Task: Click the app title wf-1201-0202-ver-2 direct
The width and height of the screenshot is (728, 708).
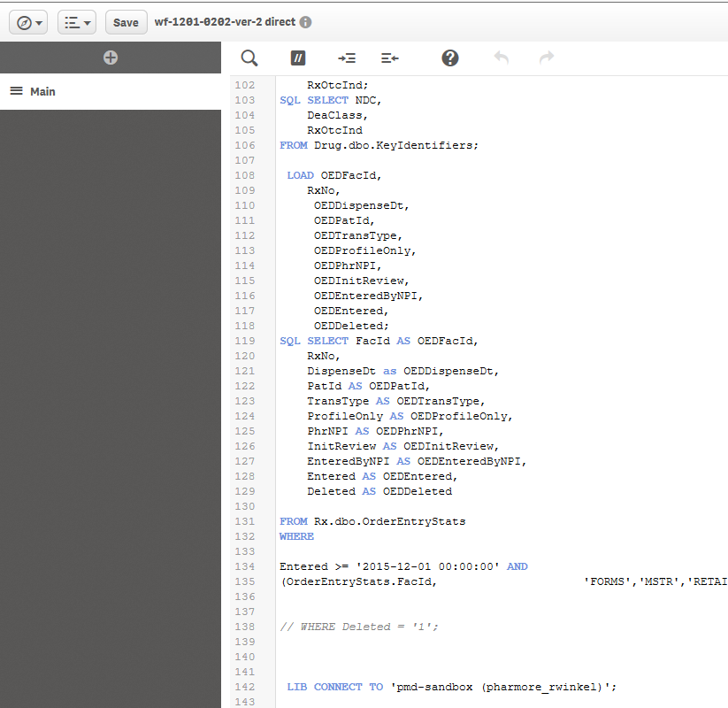Action: click(x=225, y=22)
